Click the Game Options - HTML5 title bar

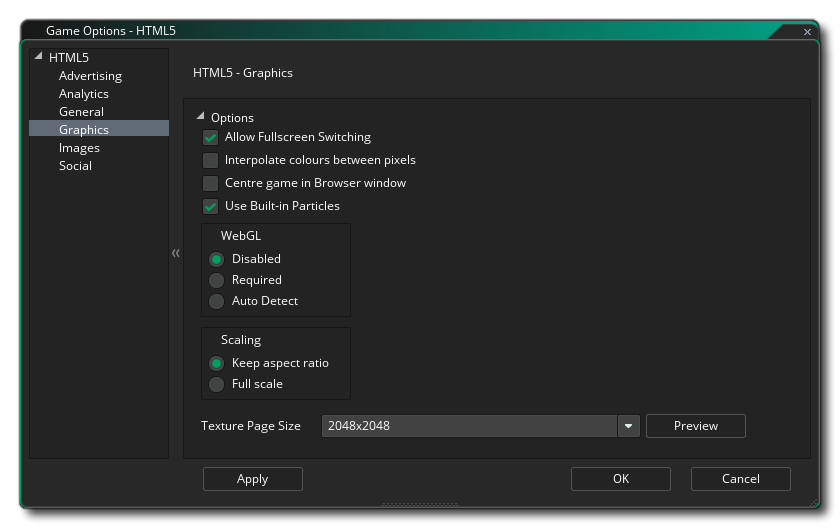pyautogui.click(x=111, y=31)
